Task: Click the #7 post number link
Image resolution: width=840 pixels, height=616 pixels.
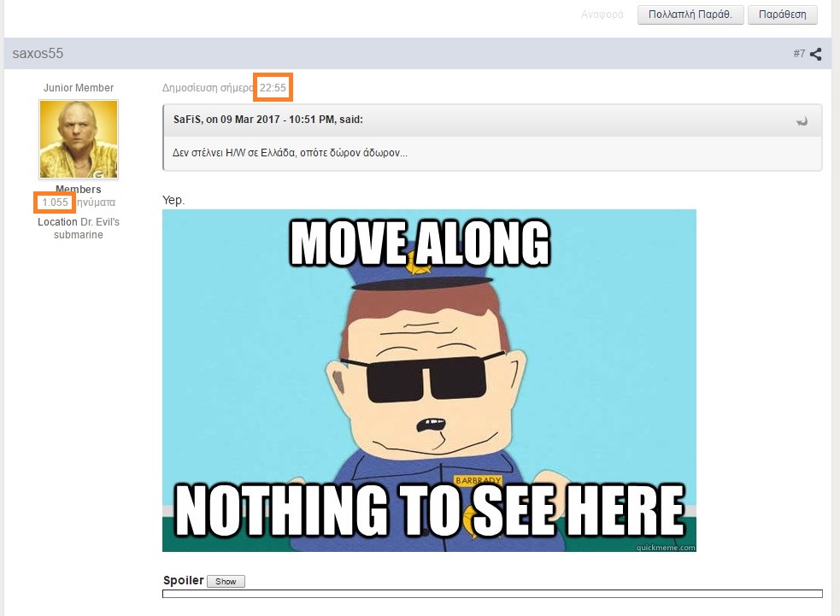Action: [x=799, y=54]
